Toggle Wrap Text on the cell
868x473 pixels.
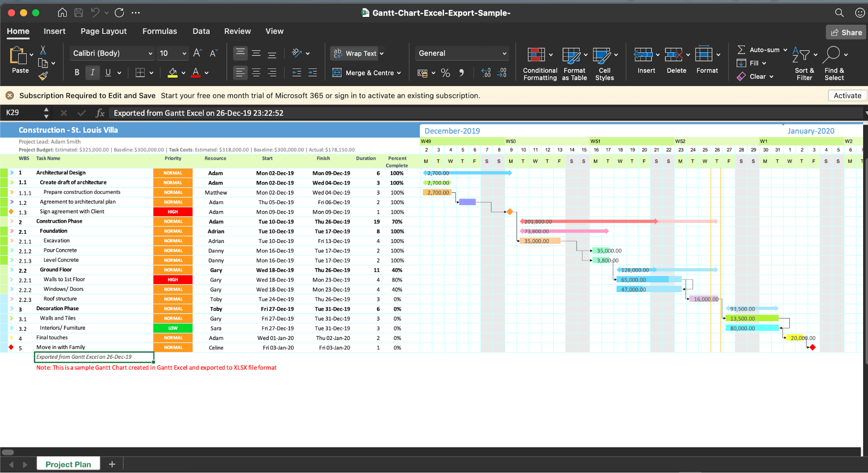click(x=355, y=53)
